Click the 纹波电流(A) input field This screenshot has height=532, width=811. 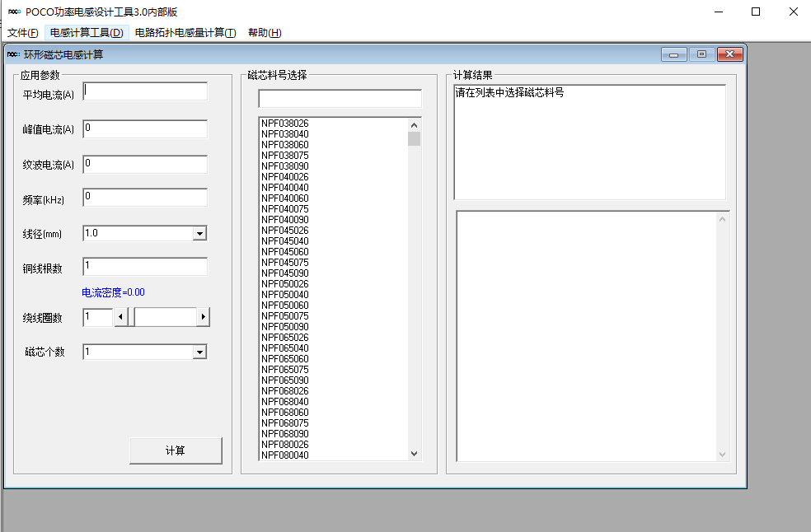click(145, 164)
